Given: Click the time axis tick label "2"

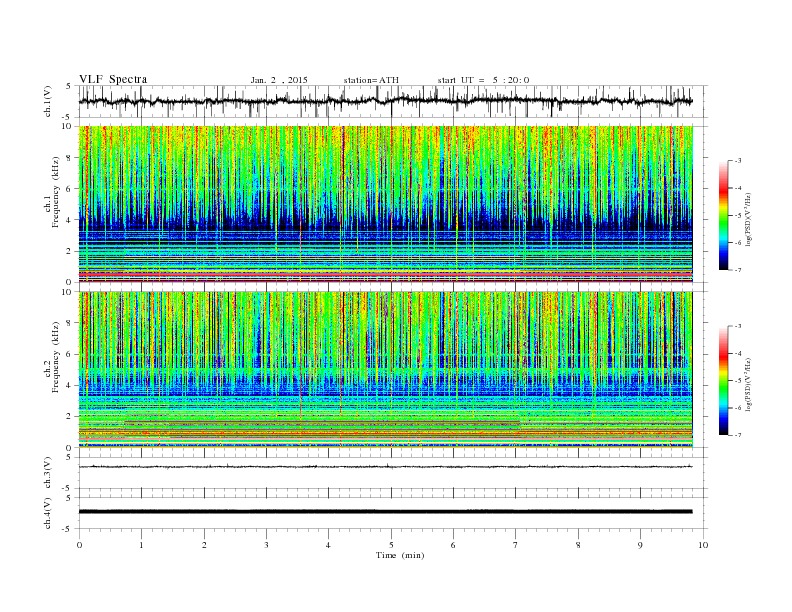Looking at the screenshot, I should point(204,545).
